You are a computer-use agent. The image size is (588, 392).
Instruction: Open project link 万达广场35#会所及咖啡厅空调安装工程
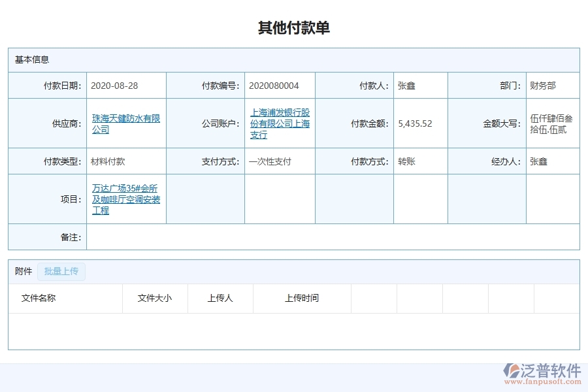[126, 199]
